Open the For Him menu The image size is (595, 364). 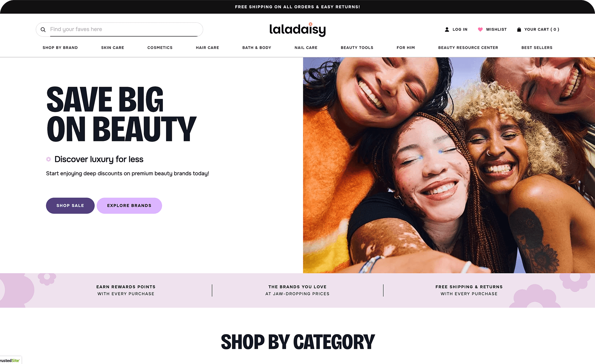(406, 47)
